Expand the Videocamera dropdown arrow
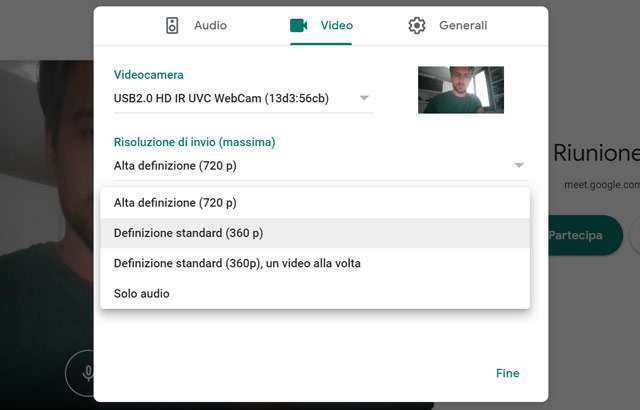The height and width of the screenshot is (410, 640). coord(364,98)
